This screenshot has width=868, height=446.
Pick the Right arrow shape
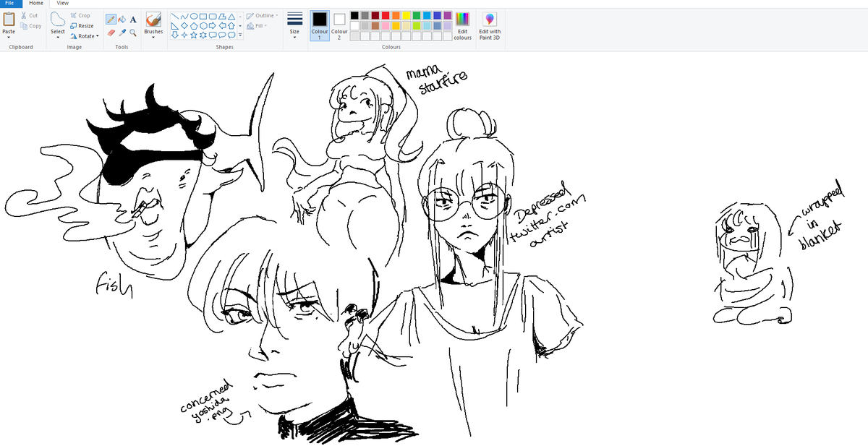[x=213, y=25]
